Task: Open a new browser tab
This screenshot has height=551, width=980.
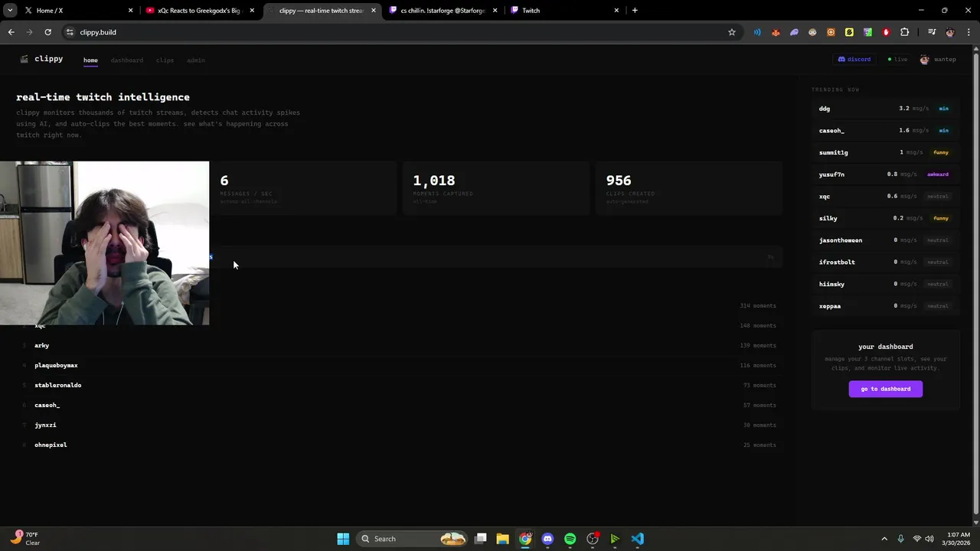Action: click(x=635, y=11)
